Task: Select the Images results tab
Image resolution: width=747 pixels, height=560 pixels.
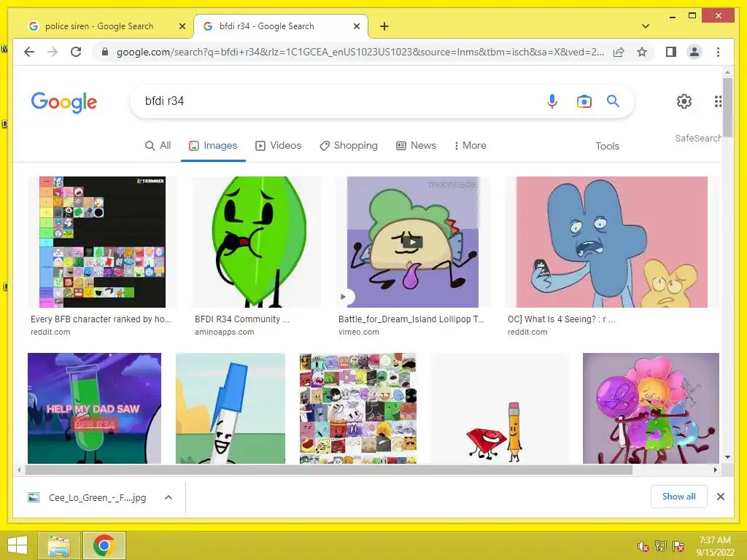Action: click(x=213, y=146)
